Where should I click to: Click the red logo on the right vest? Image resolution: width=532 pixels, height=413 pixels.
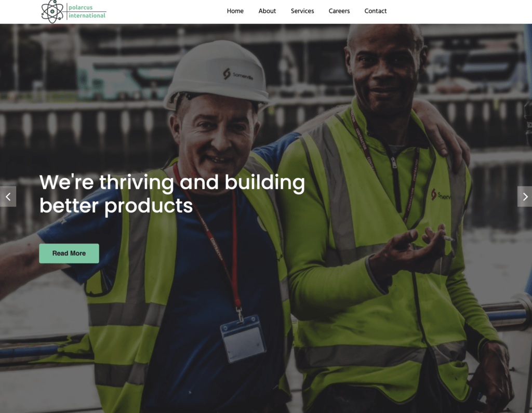(x=434, y=194)
